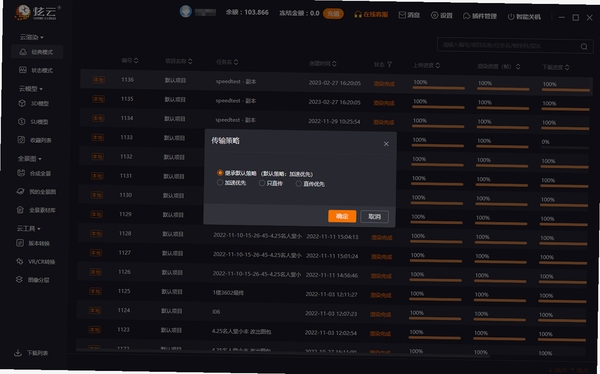Viewport: 600px width, 374px height.
Task: Click the 状态 column filter funnel icon
Action: [x=389, y=64]
